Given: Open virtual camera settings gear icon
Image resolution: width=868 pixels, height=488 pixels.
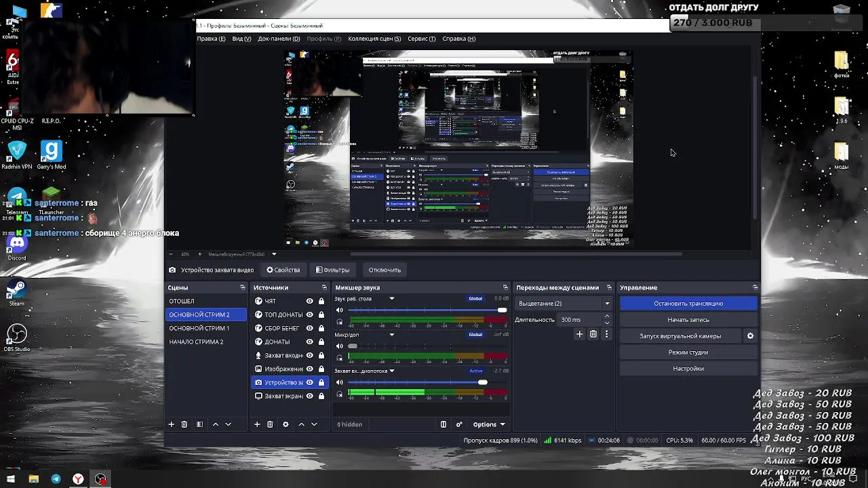Looking at the screenshot, I should pyautogui.click(x=750, y=336).
